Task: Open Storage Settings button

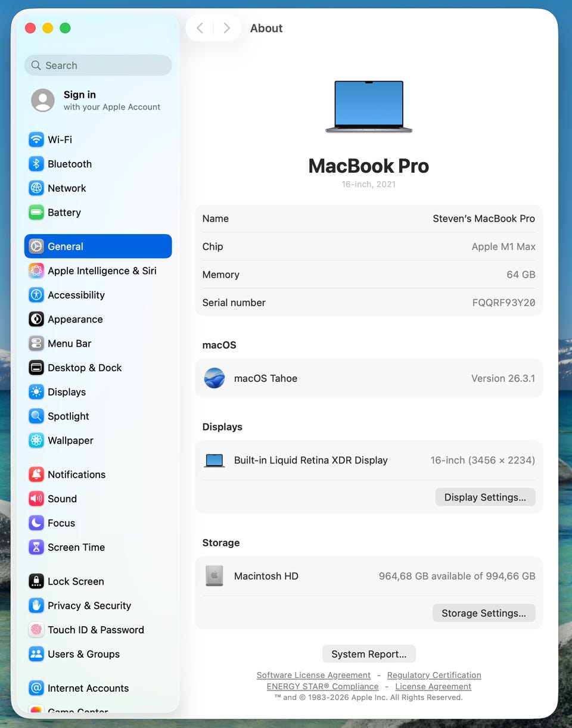Action: (x=484, y=613)
